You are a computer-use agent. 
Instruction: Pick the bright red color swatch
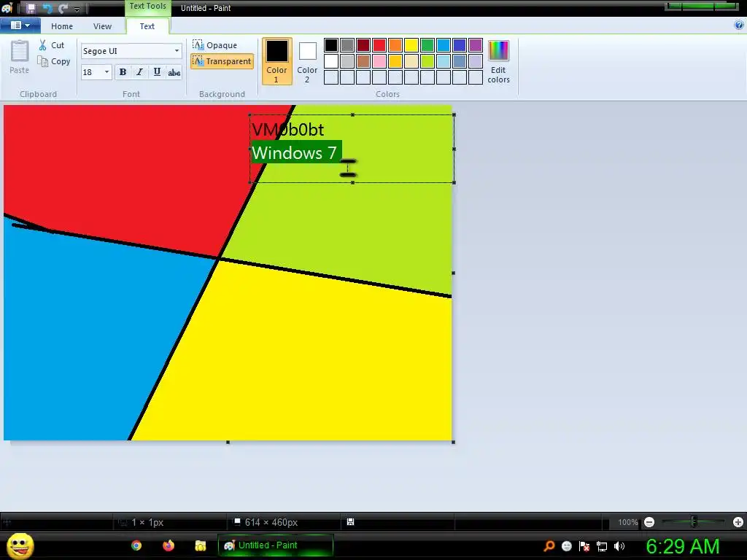(x=379, y=45)
